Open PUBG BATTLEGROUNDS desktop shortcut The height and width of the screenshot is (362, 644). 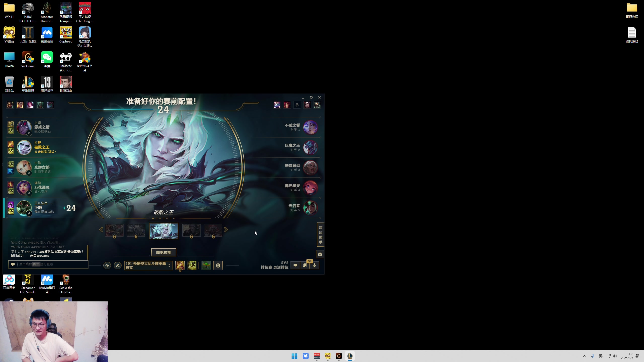[28, 12]
